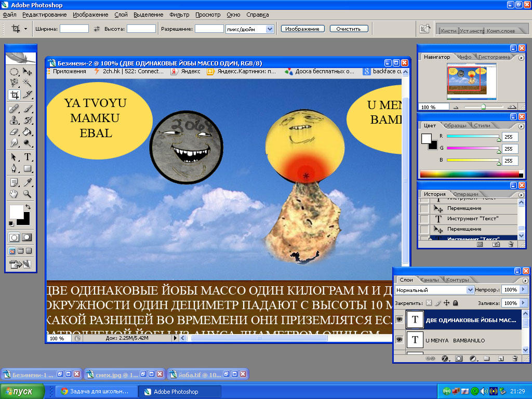532x399 pixels.
Task: Open Color panel flyout menu arrow
Action: [x=521, y=126]
